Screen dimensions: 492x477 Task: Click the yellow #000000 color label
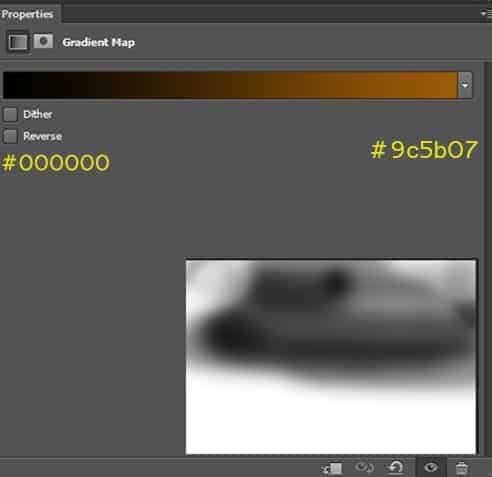[56, 163]
